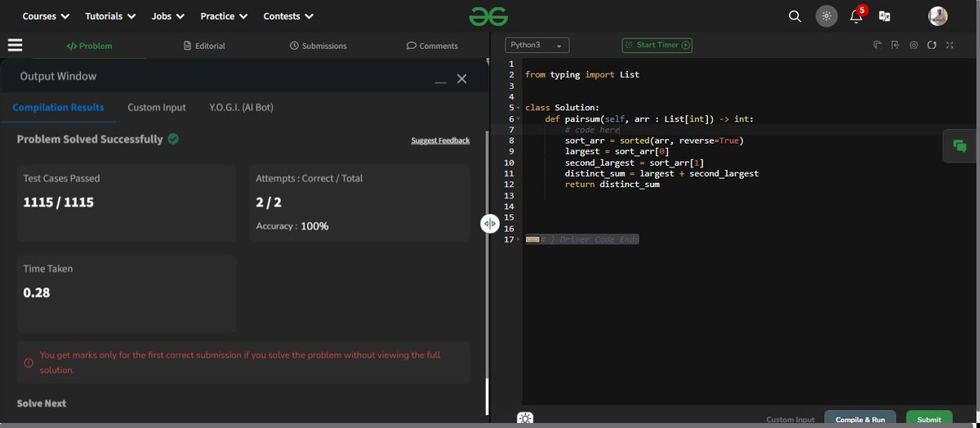980x428 pixels.
Task: Expand the Jobs menu
Action: click(x=168, y=16)
